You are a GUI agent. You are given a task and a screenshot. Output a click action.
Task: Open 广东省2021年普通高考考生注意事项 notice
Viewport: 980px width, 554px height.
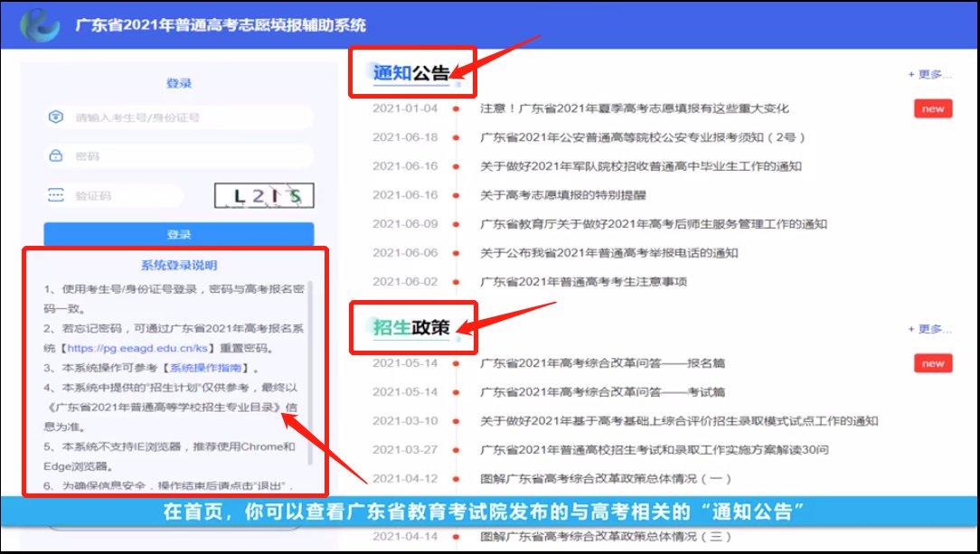pos(583,282)
